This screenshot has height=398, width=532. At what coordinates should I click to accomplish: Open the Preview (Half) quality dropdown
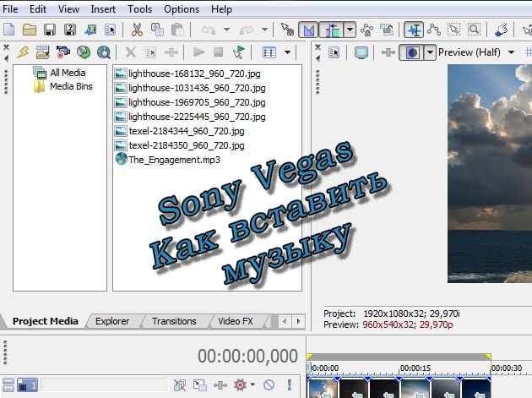[x=511, y=52]
